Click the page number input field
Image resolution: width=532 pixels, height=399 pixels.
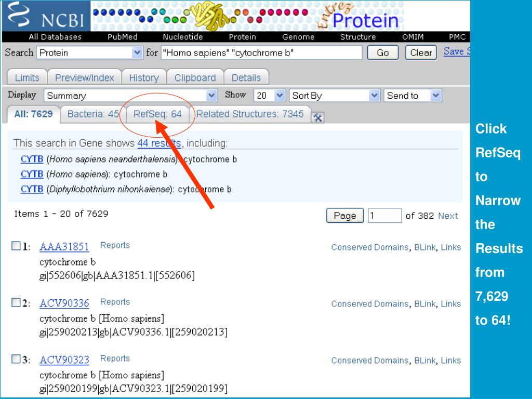[385, 216]
